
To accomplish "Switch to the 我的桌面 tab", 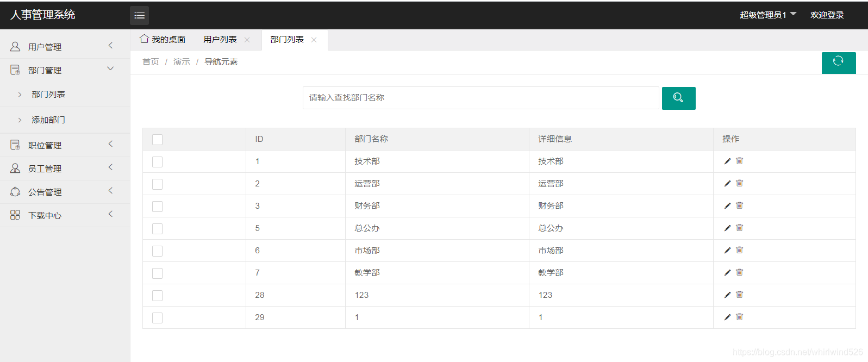I will [x=163, y=40].
